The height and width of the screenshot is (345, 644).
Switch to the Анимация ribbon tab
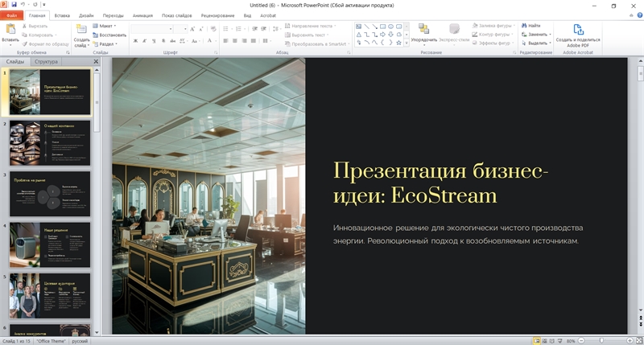[142, 15]
